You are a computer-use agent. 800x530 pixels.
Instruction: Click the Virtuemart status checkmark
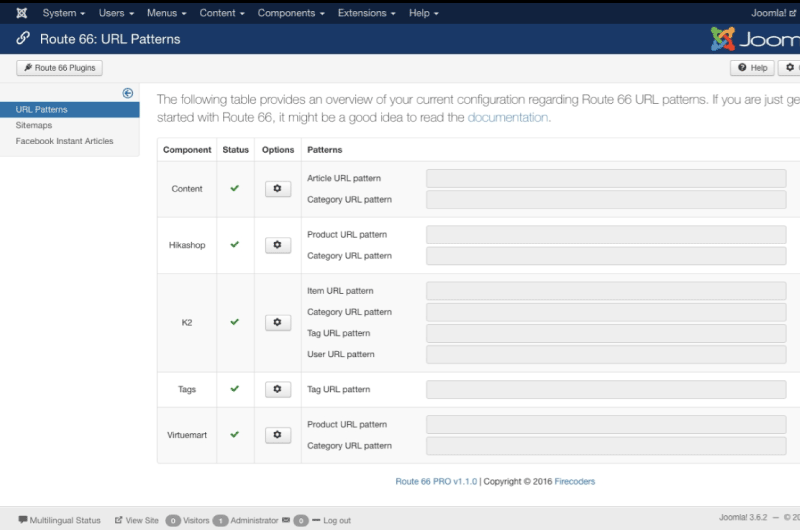[235, 435]
